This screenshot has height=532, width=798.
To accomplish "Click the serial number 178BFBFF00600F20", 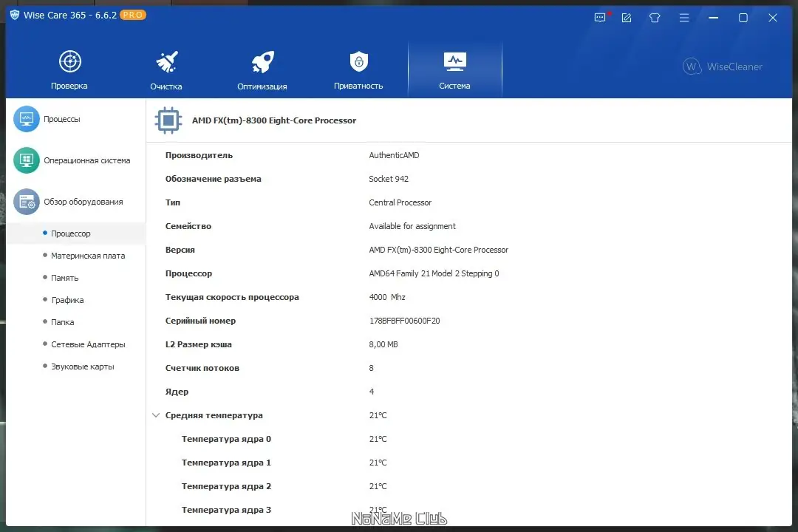I will click(x=405, y=321).
